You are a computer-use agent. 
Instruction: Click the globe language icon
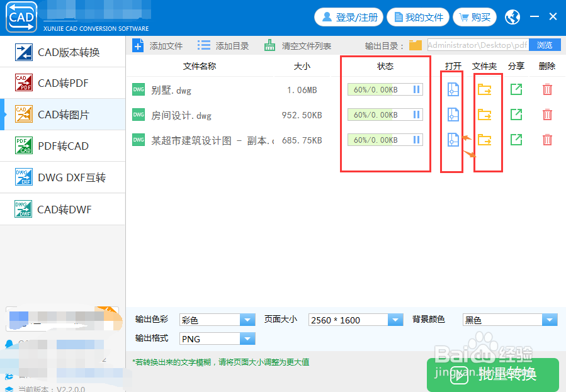pyautogui.click(x=512, y=17)
